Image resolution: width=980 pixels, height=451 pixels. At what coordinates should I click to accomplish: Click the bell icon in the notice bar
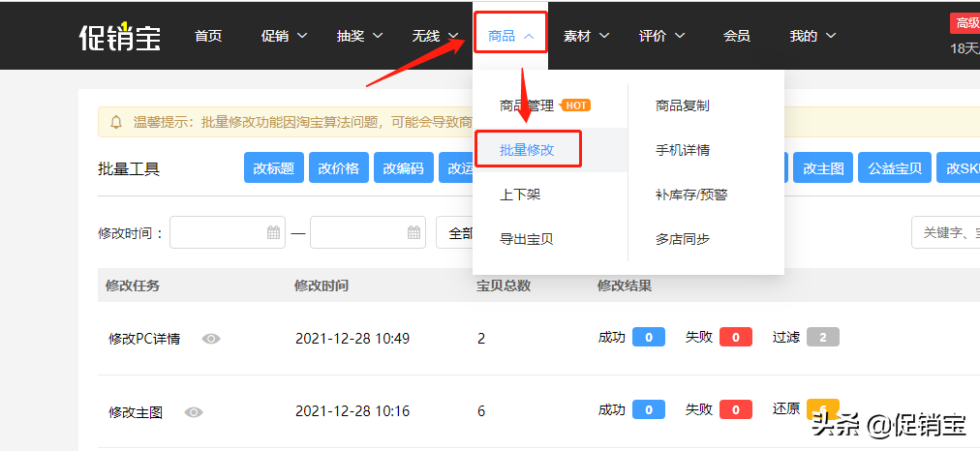[117, 122]
